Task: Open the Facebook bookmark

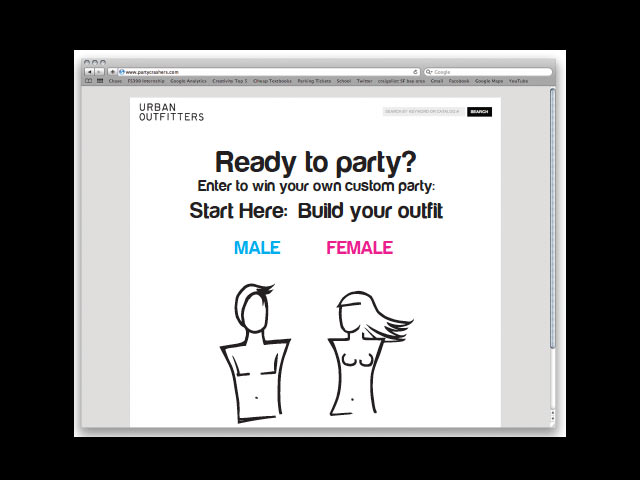Action: (459, 81)
